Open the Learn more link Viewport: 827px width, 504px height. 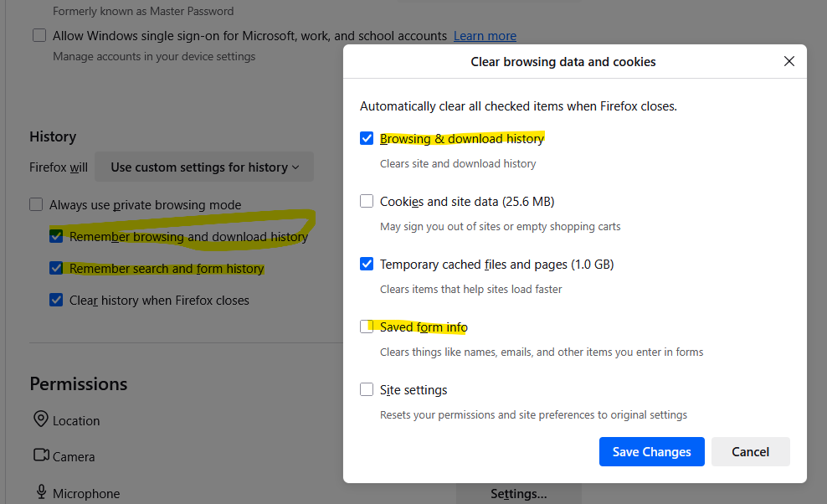[x=485, y=36]
